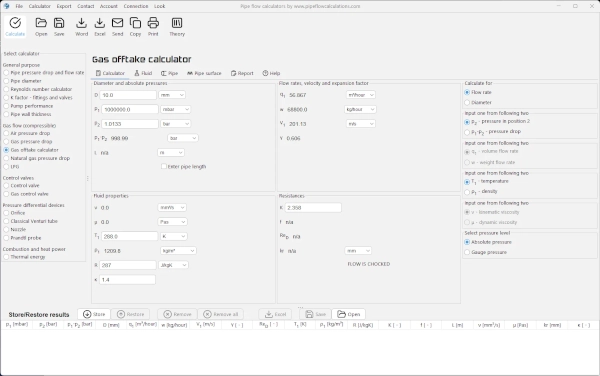Switch to the Pipe surface tab

coord(204,73)
